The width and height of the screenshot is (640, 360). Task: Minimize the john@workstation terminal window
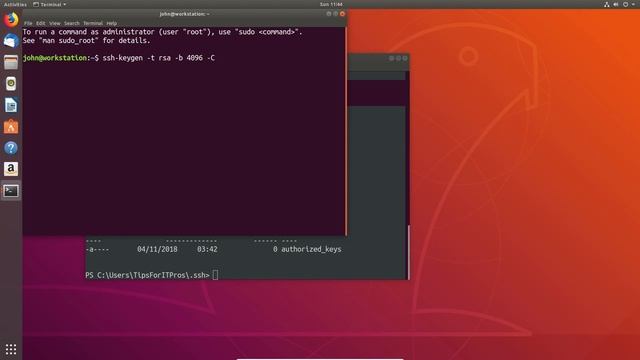pyautogui.click(x=329, y=14)
